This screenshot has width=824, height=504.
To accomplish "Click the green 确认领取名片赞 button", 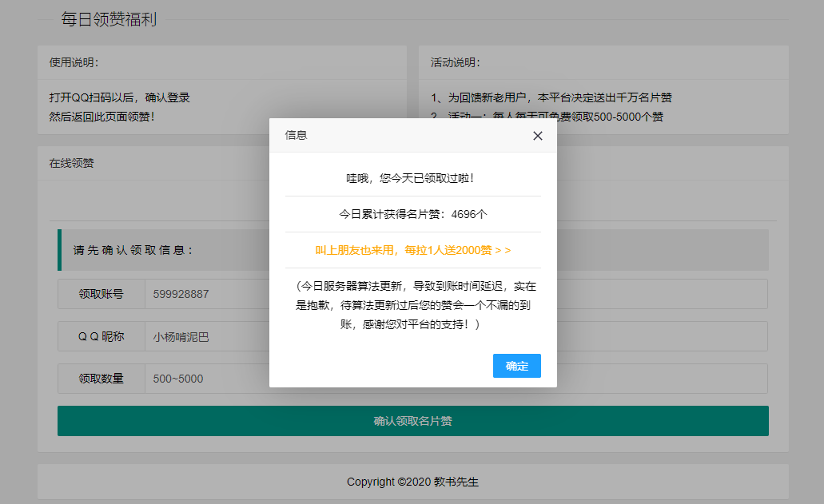I will click(x=412, y=421).
